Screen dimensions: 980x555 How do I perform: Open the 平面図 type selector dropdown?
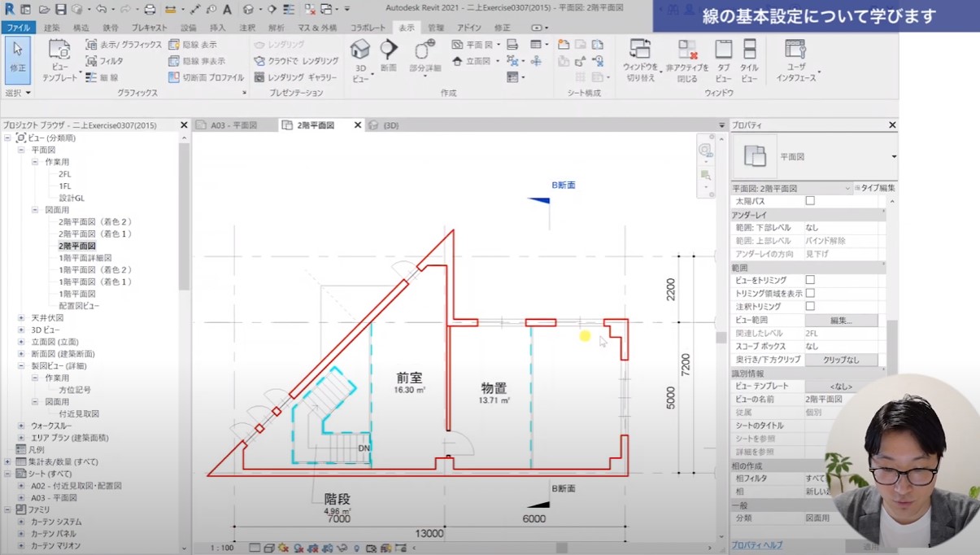(893, 156)
